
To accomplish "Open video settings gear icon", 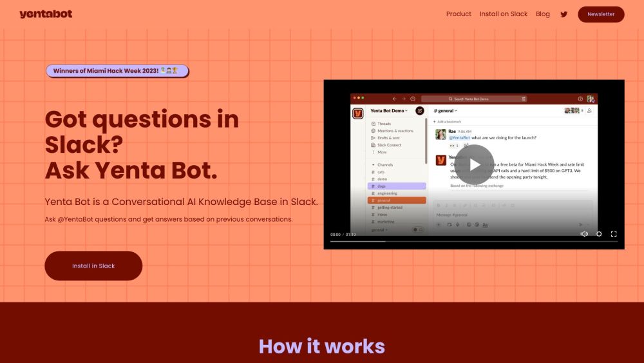I will 599,234.
